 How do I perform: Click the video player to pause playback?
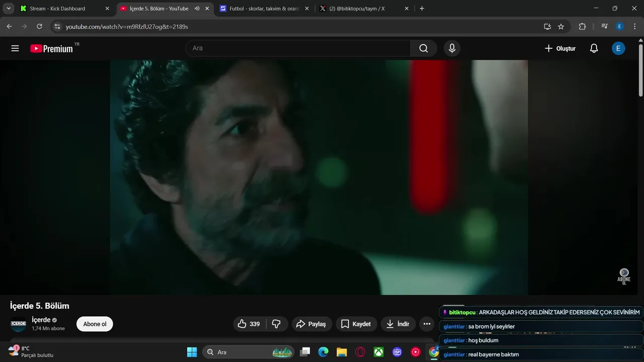point(319,177)
